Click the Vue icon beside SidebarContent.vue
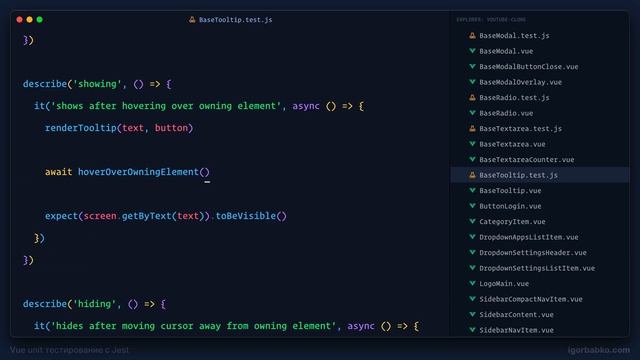The image size is (640, 360). coord(472,315)
